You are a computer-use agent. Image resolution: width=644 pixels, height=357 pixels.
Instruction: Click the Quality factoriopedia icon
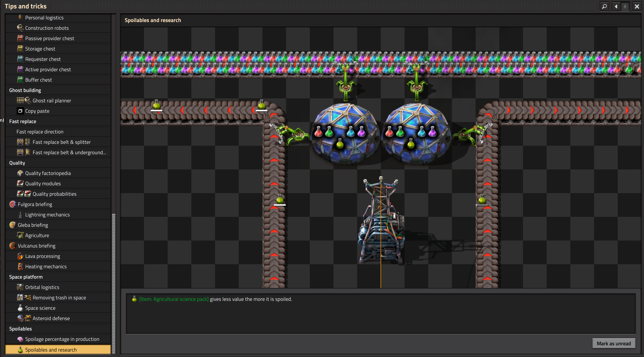20,173
